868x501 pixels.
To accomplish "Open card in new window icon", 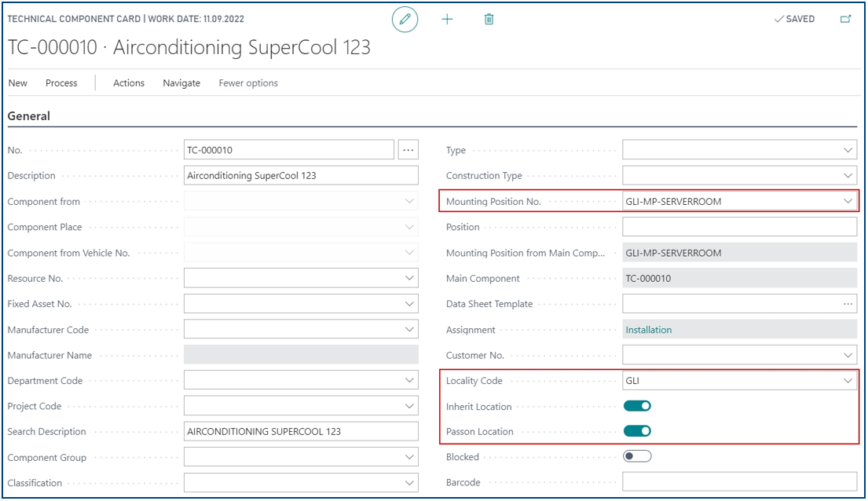I will (x=845, y=19).
